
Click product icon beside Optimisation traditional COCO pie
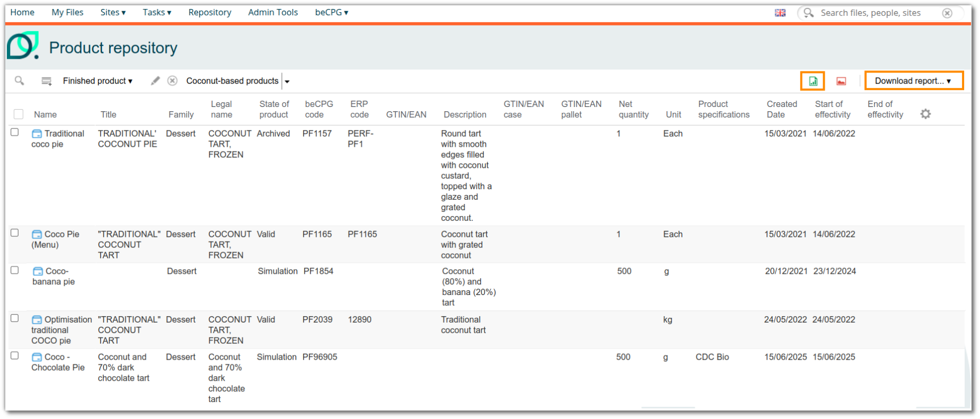coord(37,319)
